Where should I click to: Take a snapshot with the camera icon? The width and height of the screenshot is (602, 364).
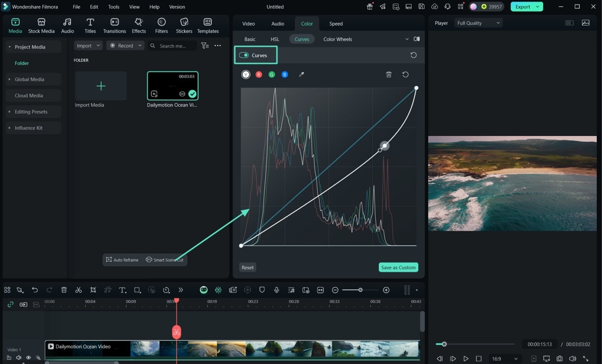click(x=560, y=358)
